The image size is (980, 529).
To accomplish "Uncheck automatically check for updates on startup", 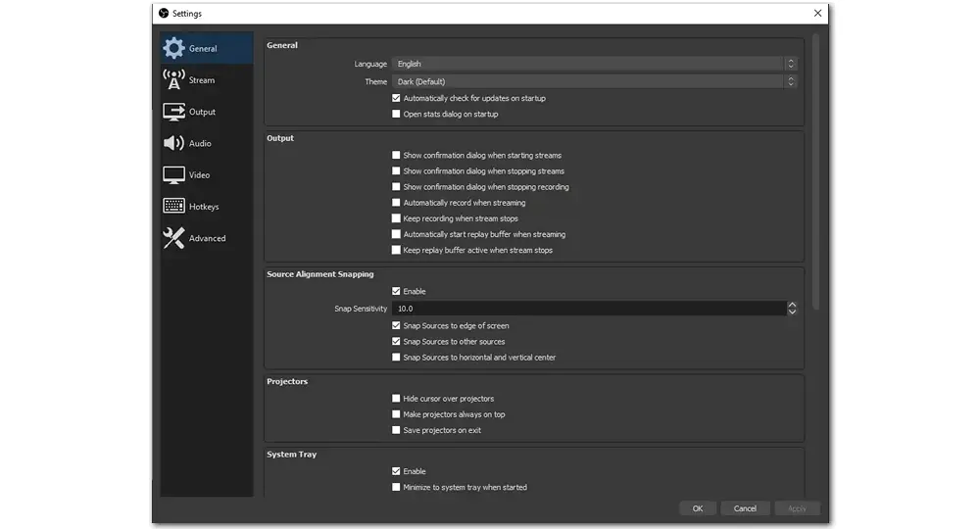I will 396,98.
